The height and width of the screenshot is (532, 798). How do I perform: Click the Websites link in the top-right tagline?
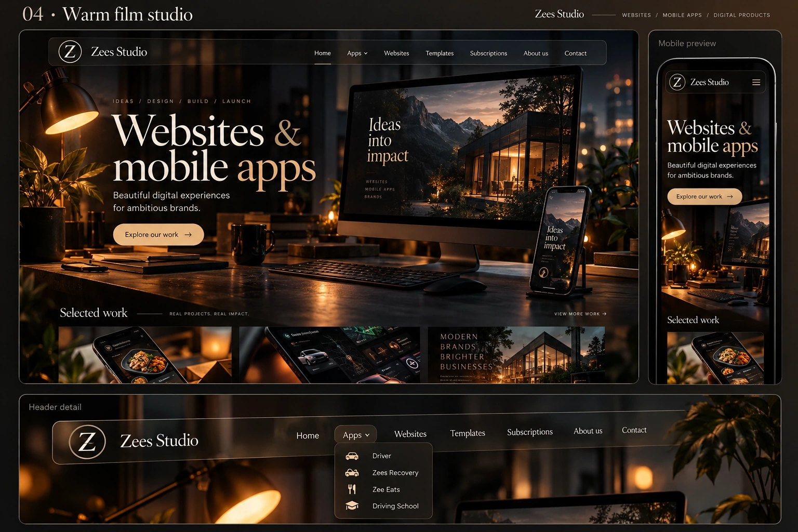click(x=636, y=15)
